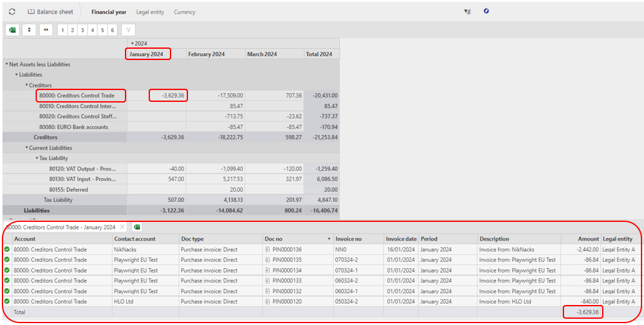Export the balance sheet grid to Excel
Screen dimensions: 644x325
click(x=12, y=30)
